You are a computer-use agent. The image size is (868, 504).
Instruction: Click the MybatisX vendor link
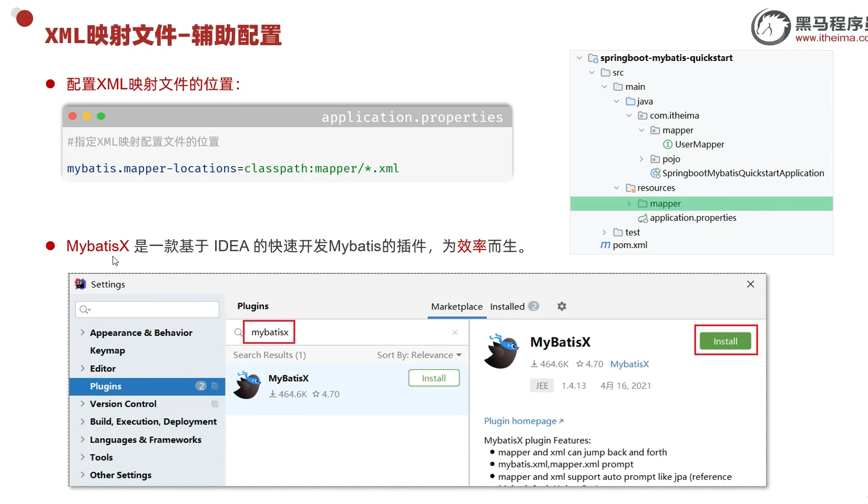tap(629, 364)
